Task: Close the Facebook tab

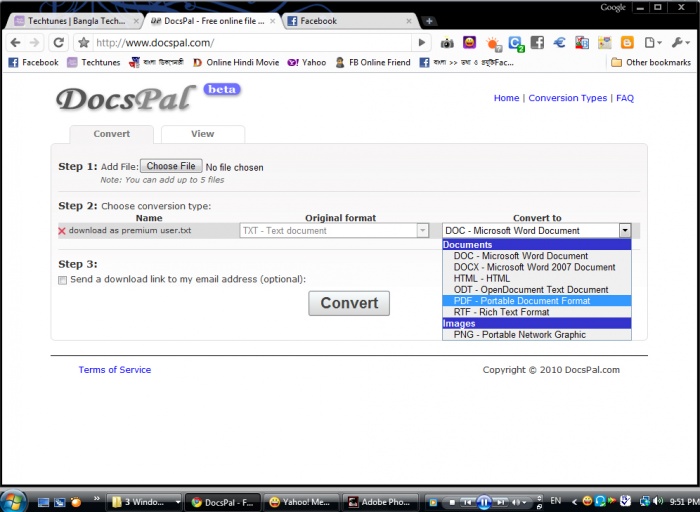Action: [x=408, y=21]
